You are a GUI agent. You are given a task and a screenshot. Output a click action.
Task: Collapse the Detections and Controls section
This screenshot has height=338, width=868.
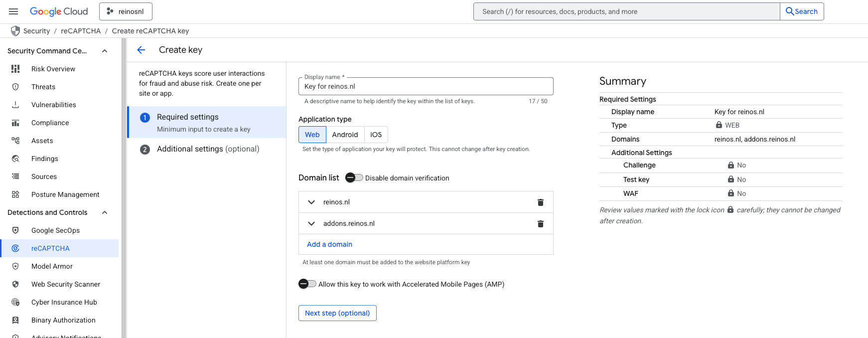105,212
